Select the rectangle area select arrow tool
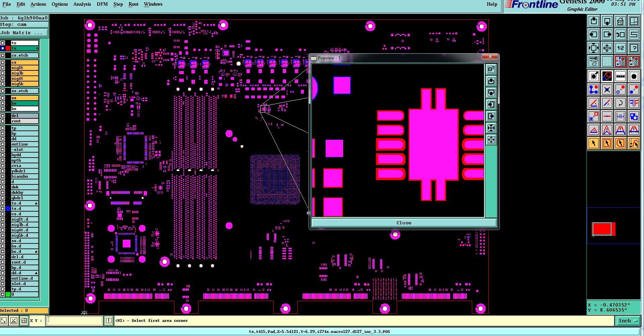Image resolution: width=644 pixels, height=336 pixels. (607, 143)
